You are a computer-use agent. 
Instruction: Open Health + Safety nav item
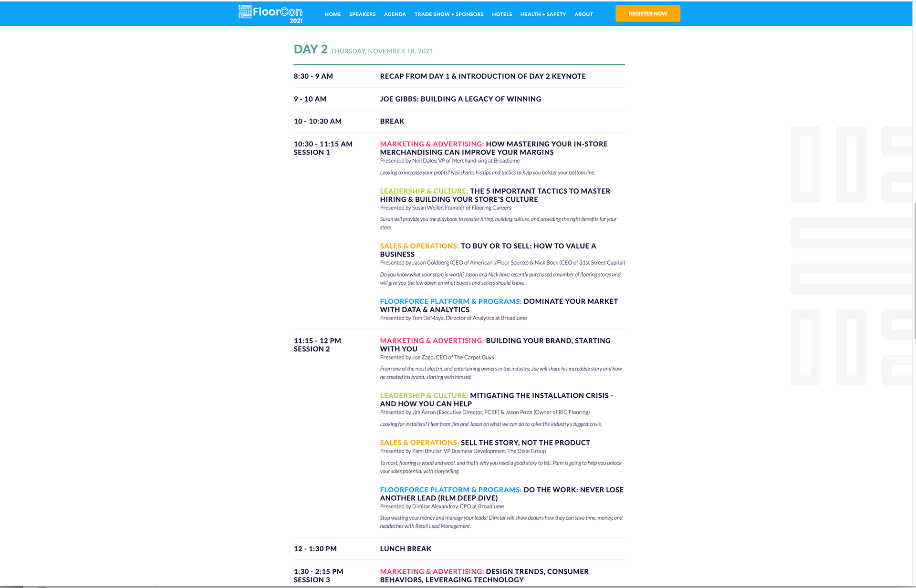[x=543, y=14]
